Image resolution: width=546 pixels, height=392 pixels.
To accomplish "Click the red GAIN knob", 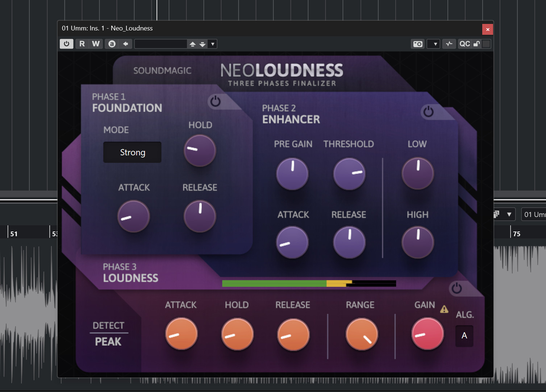I will tap(428, 334).
